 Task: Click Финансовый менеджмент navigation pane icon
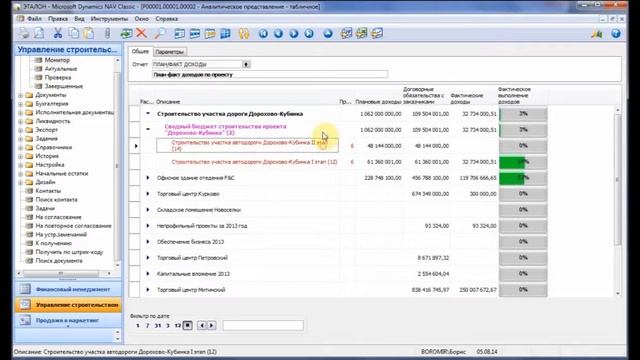tap(25, 289)
